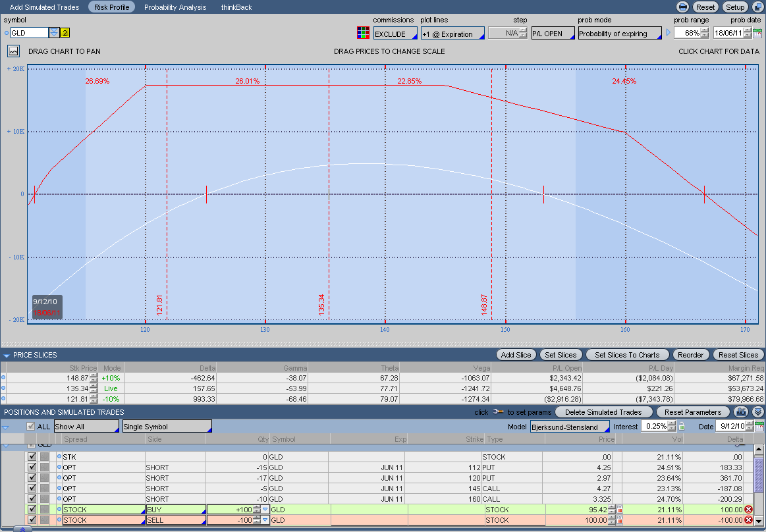Click the yellow number 2 symbol badge
This screenshot has height=532, width=766.
point(65,33)
